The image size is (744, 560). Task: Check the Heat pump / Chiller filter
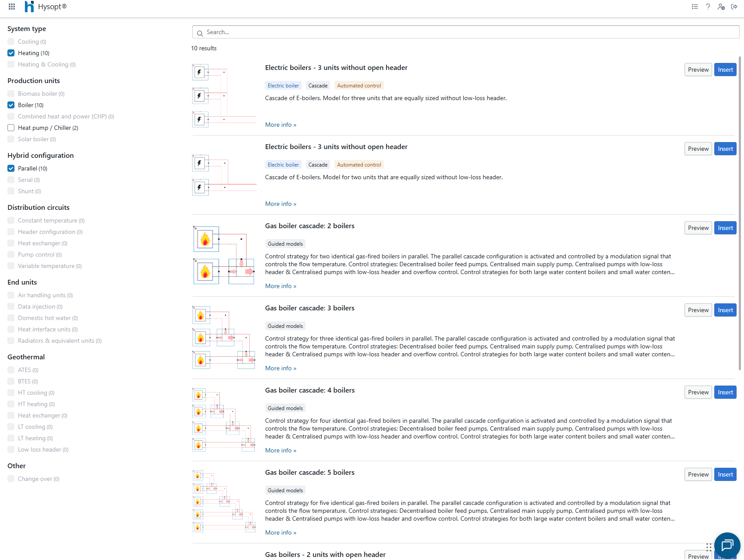pyautogui.click(x=11, y=128)
